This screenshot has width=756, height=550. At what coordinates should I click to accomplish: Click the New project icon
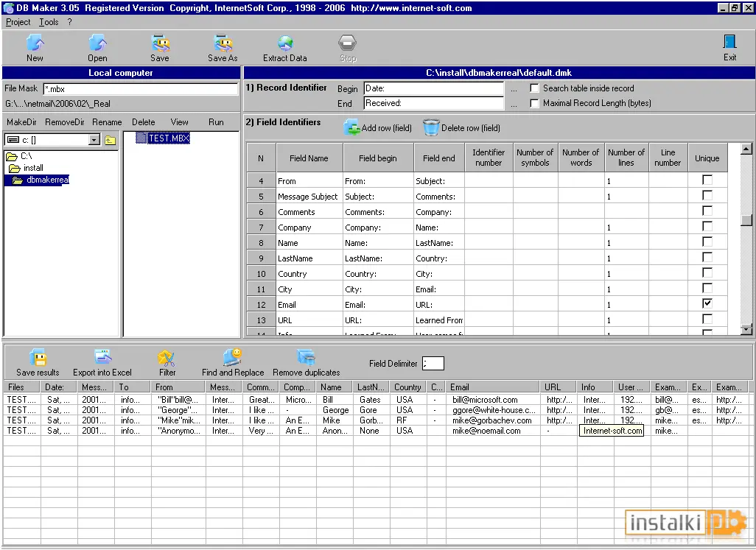[35, 43]
